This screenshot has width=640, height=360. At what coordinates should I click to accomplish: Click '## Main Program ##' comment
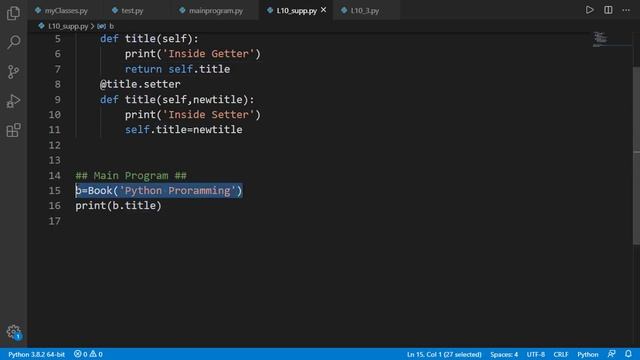click(x=131, y=176)
